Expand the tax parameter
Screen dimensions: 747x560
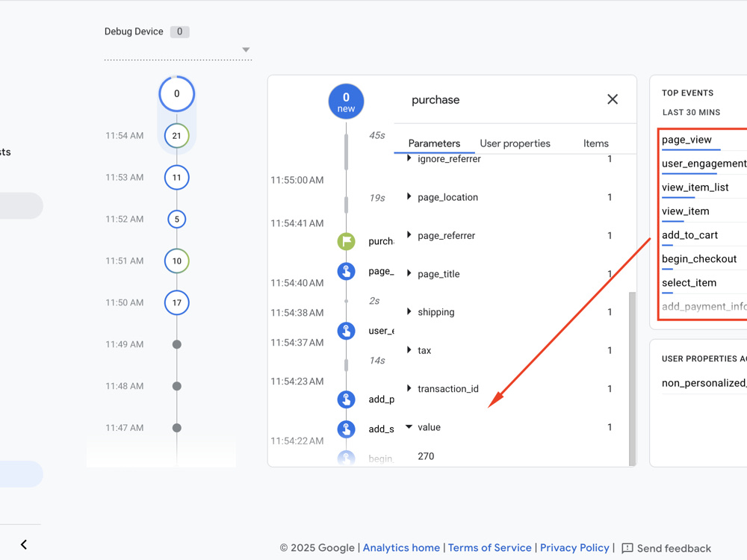pos(409,350)
